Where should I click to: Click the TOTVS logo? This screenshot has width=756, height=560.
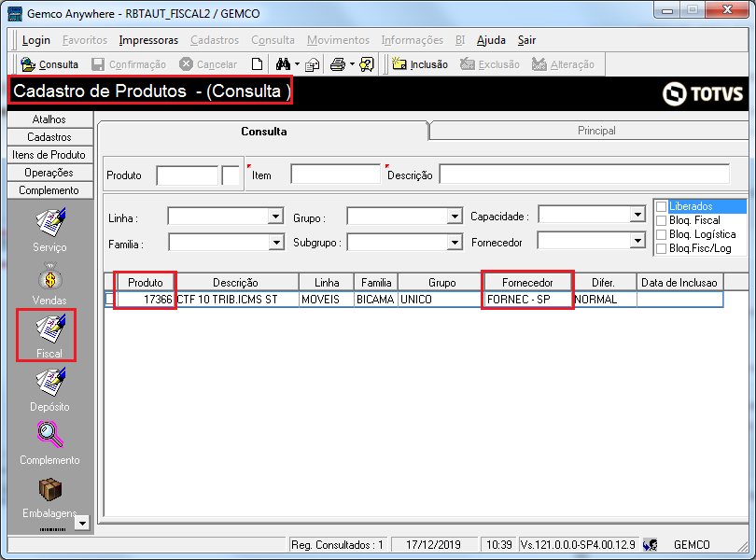(703, 93)
